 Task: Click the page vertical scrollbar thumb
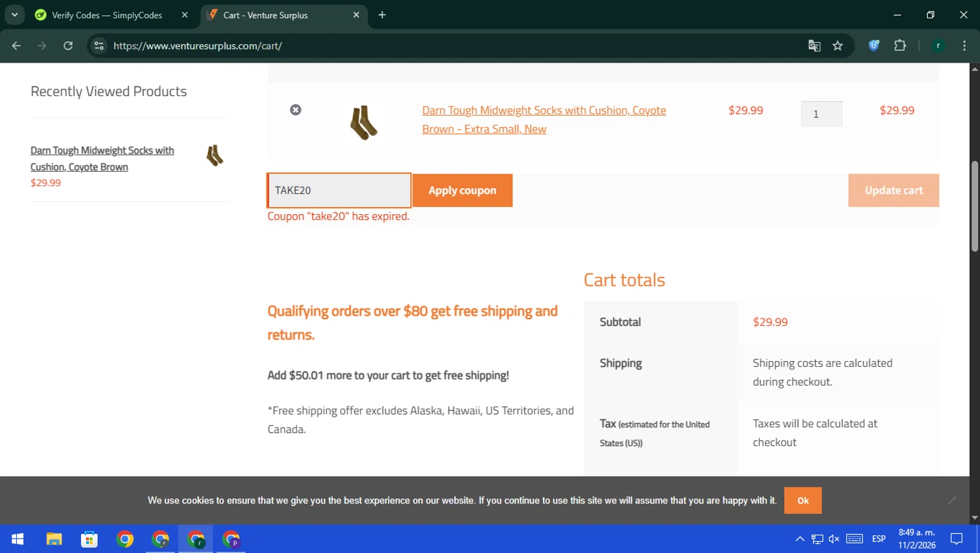point(975,206)
